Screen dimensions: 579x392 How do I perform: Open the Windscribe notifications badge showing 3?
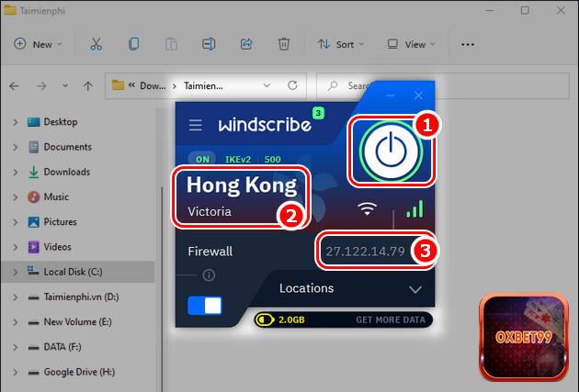click(318, 113)
